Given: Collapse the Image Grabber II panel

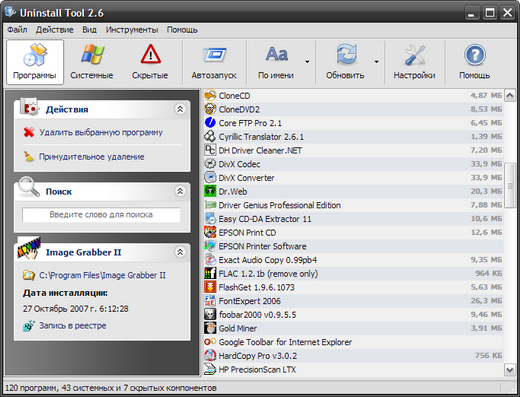Looking at the screenshot, I should coord(180,252).
